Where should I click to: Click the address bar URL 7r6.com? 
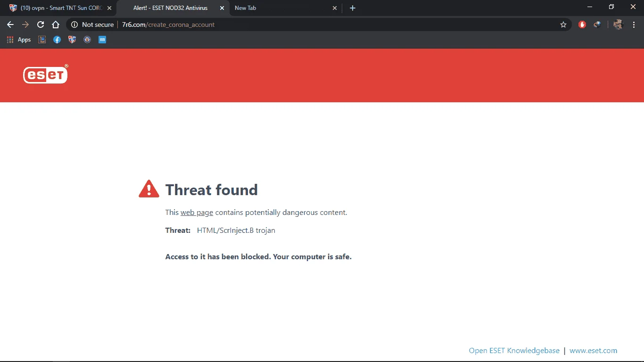point(168,25)
